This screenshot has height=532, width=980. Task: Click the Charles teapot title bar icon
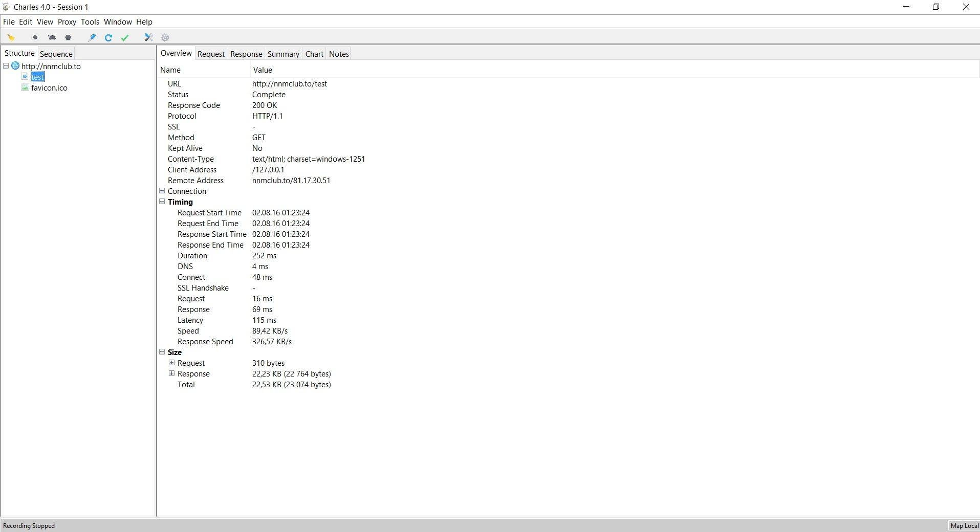tap(6, 7)
